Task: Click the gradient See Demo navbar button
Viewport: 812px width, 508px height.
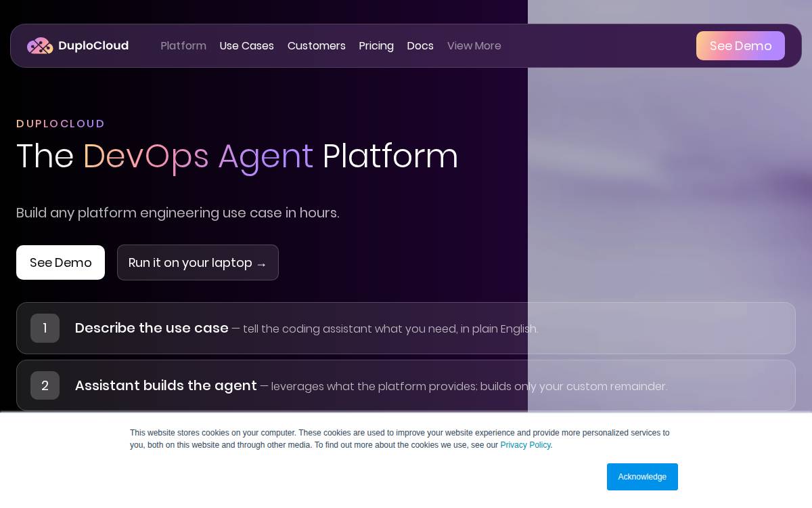Action: (740, 45)
